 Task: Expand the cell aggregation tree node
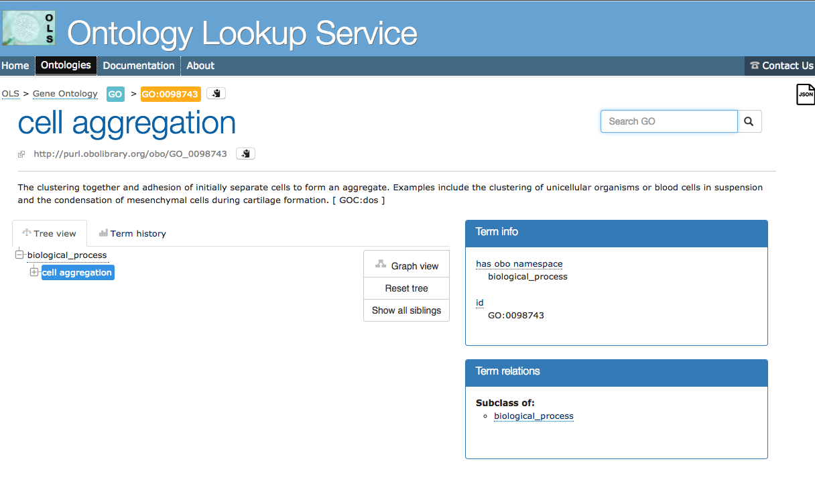pos(34,272)
